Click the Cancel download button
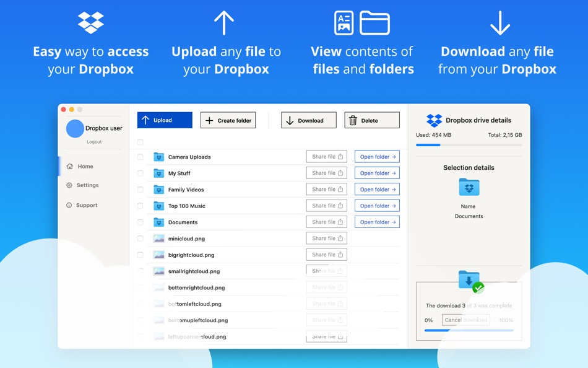Image resolution: width=588 pixels, height=368 pixels. pos(465,320)
